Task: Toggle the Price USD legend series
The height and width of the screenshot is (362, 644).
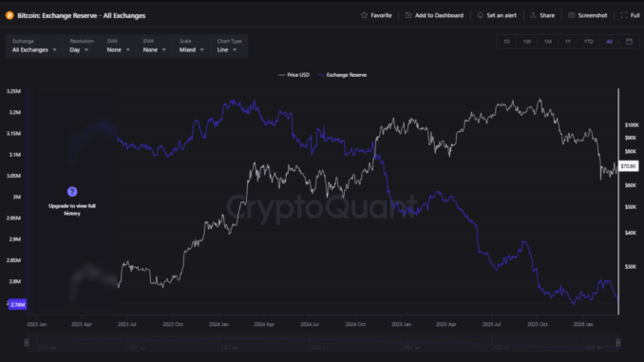Action: point(294,75)
